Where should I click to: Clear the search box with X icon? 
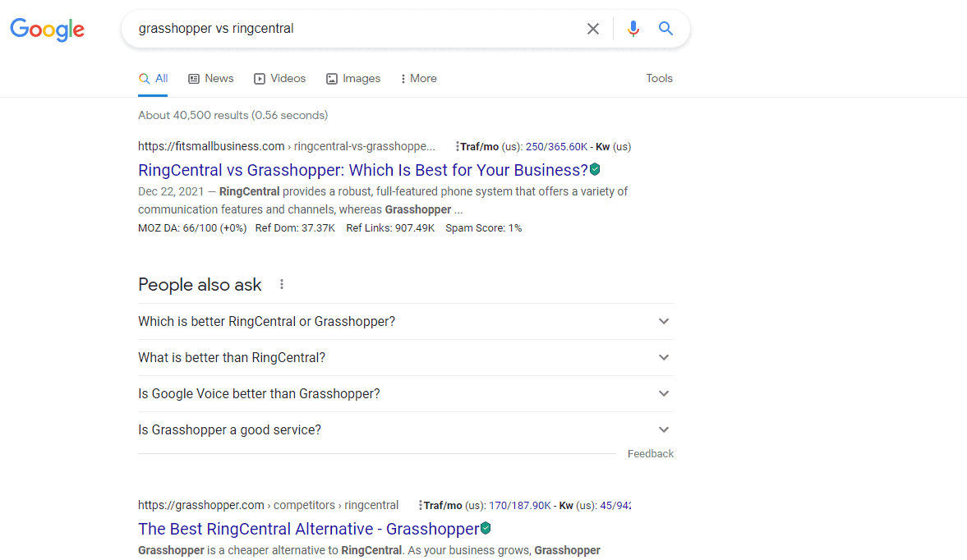coord(592,29)
